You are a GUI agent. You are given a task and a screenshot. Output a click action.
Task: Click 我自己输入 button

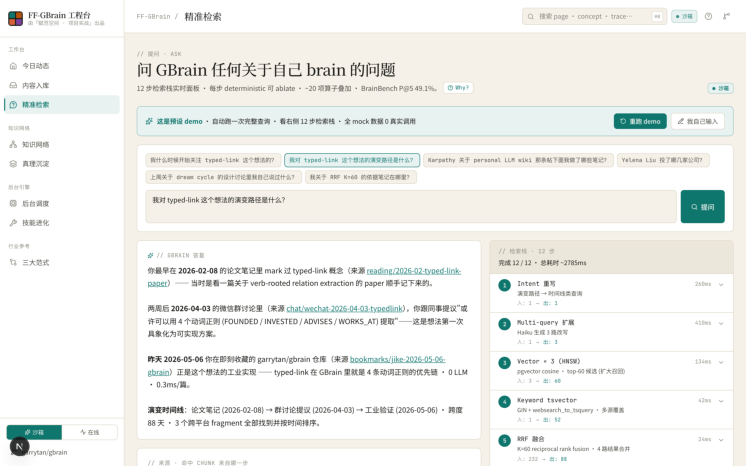tap(697, 121)
